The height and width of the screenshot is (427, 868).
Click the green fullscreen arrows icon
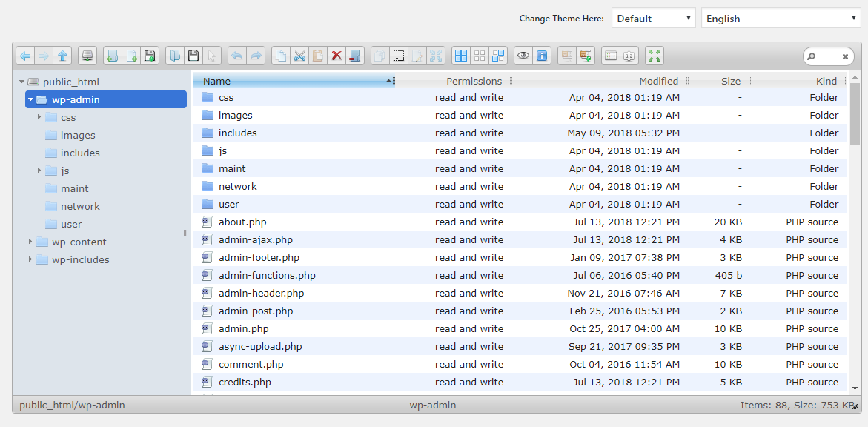tap(655, 56)
